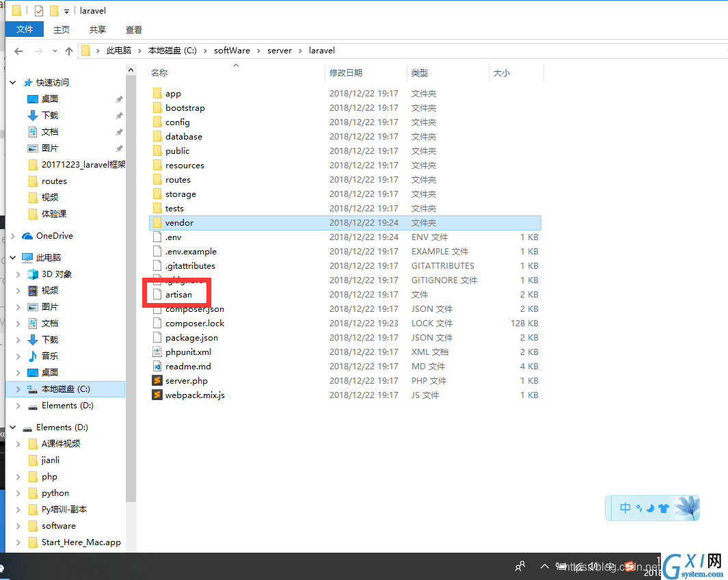Navigate to server in breadcrumb

pyautogui.click(x=280, y=51)
